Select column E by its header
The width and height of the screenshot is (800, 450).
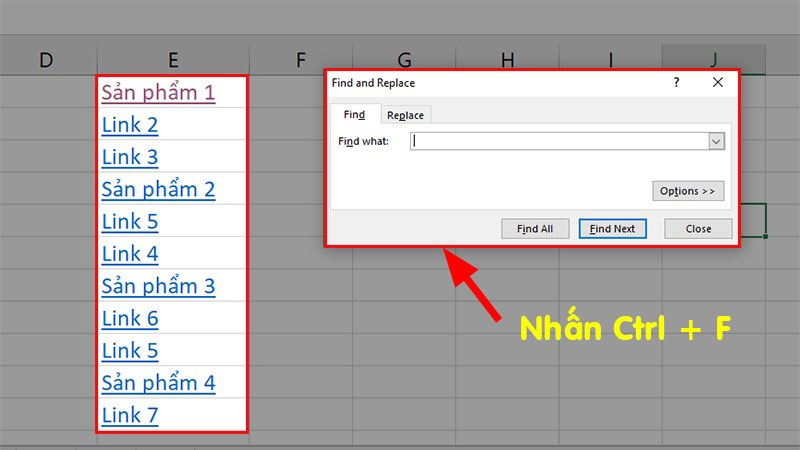tap(173, 60)
